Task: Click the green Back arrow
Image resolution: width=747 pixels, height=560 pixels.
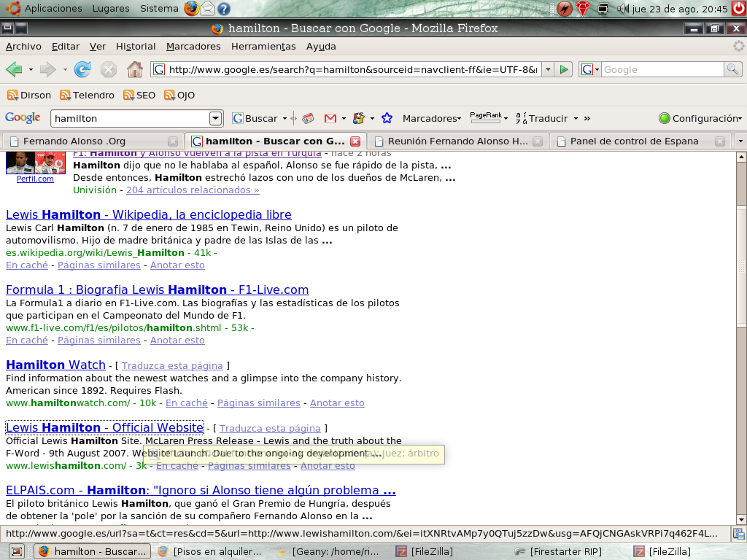Action: click(15, 69)
